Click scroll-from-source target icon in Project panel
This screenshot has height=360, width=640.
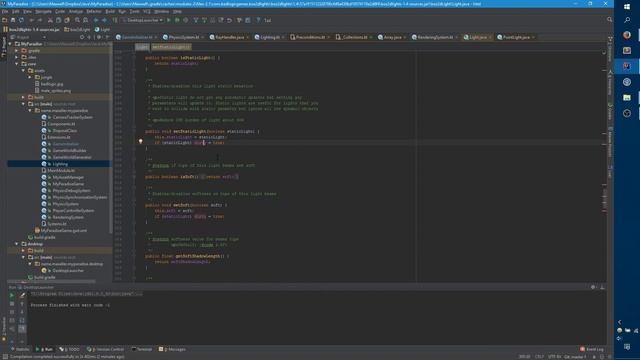tap(82, 37)
